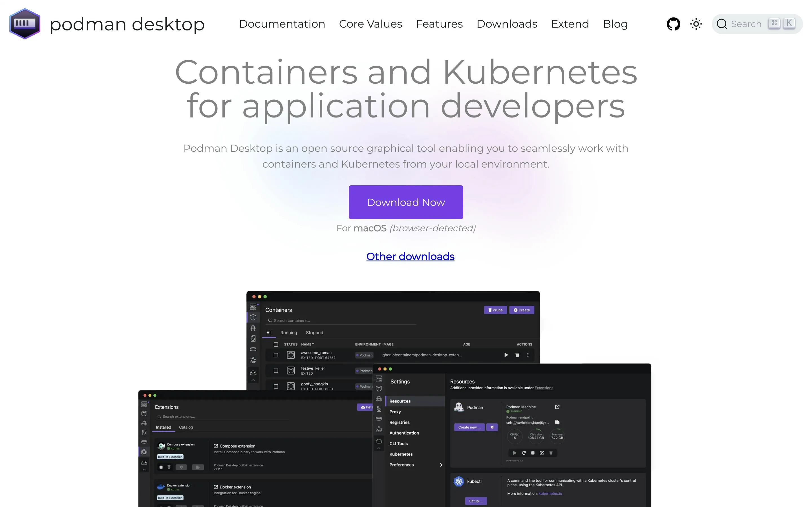812x507 pixels.
Task: Click the Prune button with trash icon
Action: 495,310
